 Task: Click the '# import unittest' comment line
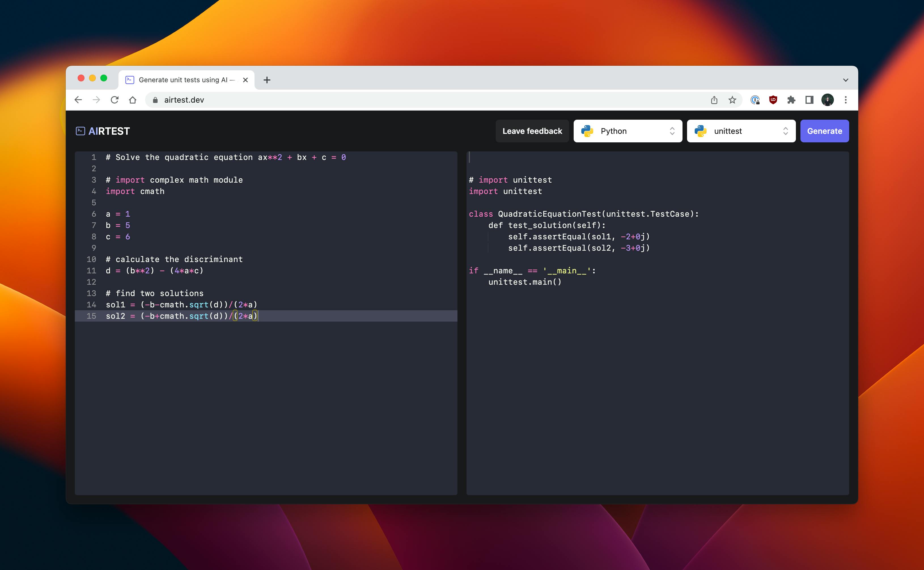point(510,180)
